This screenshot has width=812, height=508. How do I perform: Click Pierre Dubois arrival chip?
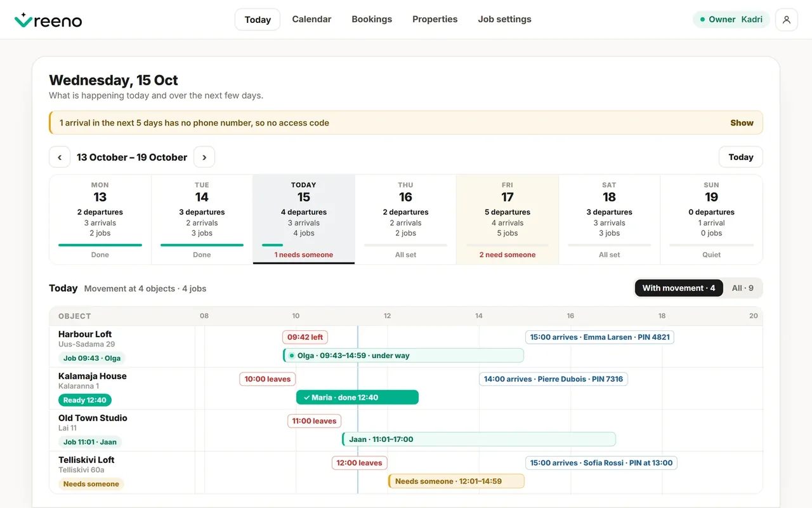coord(553,379)
